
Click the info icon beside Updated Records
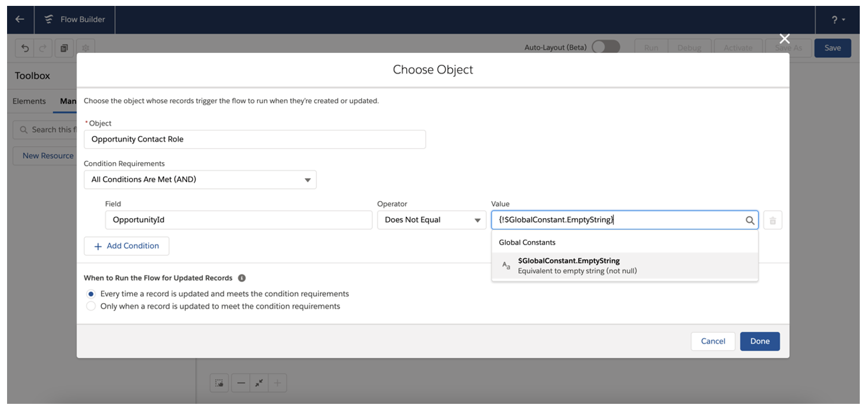242,278
